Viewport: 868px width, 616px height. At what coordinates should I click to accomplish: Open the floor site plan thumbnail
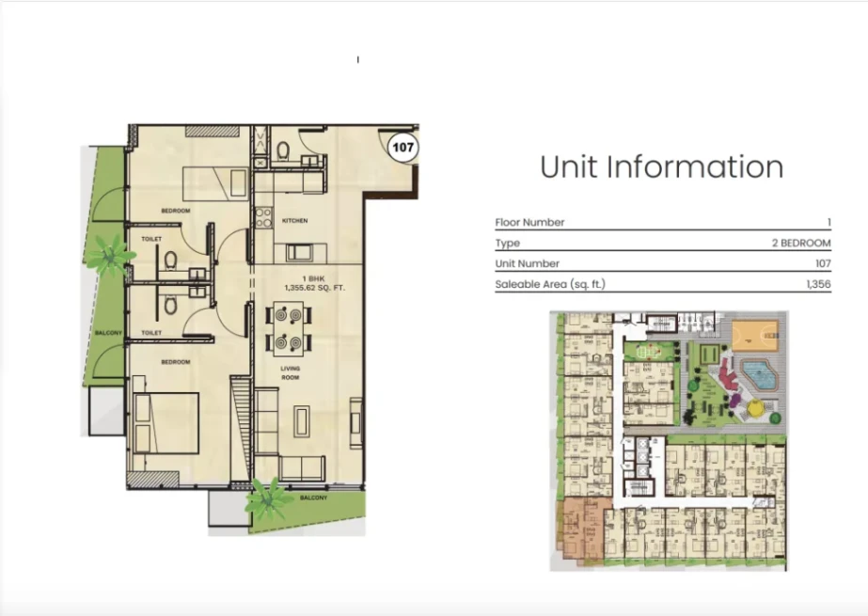[x=669, y=440]
